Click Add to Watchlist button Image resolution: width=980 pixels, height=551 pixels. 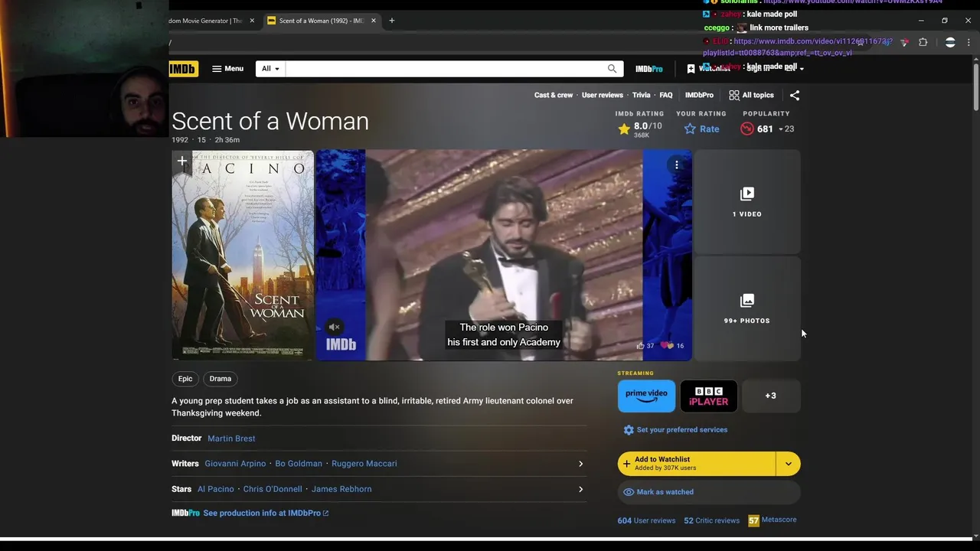pos(697,464)
